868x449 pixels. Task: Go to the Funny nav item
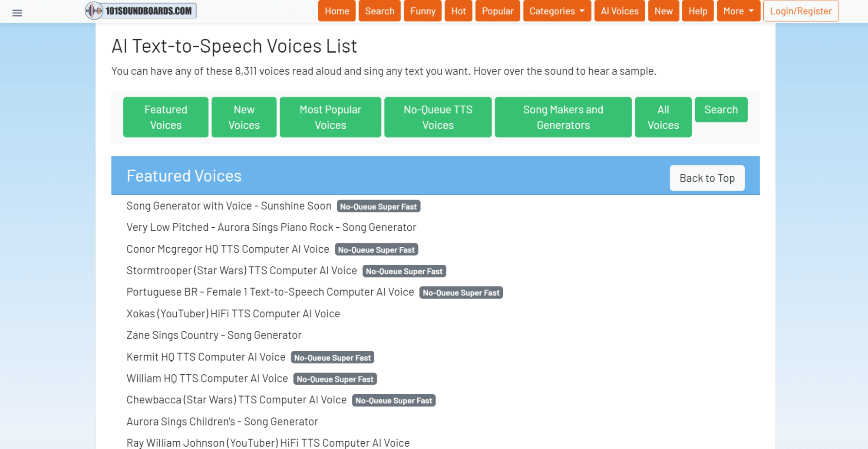click(x=422, y=11)
